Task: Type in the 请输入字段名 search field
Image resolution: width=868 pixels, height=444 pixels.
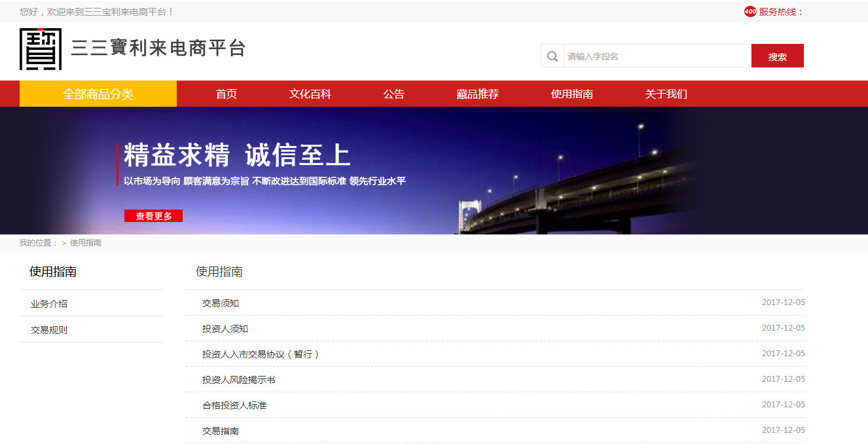Action: [657, 56]
